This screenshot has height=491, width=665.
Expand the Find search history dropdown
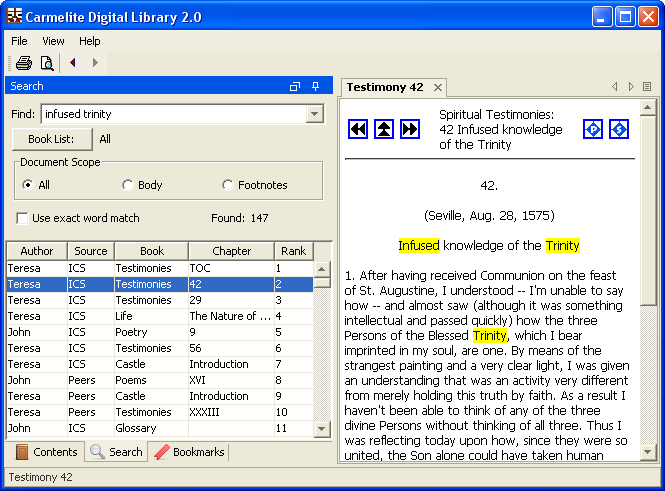coord(315,114)
